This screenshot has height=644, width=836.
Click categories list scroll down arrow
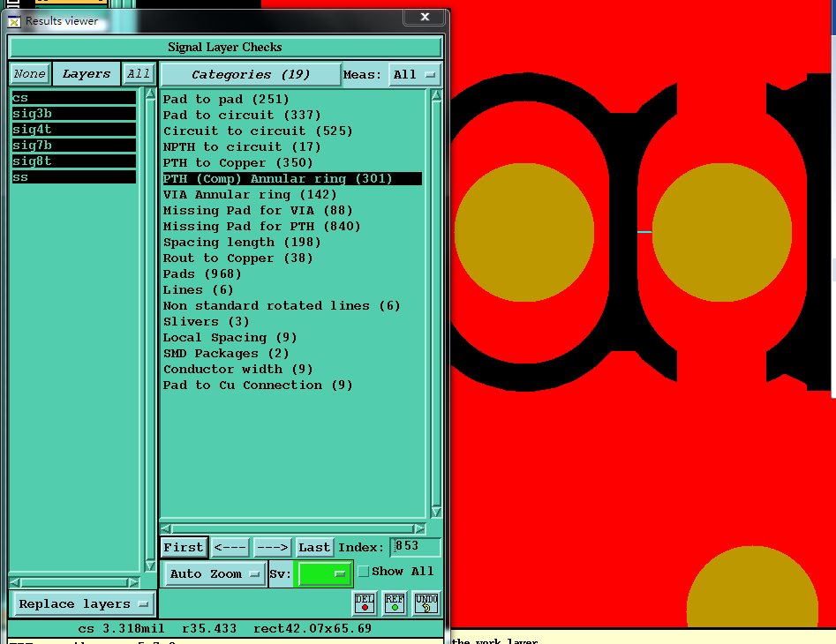click(436, 512)
